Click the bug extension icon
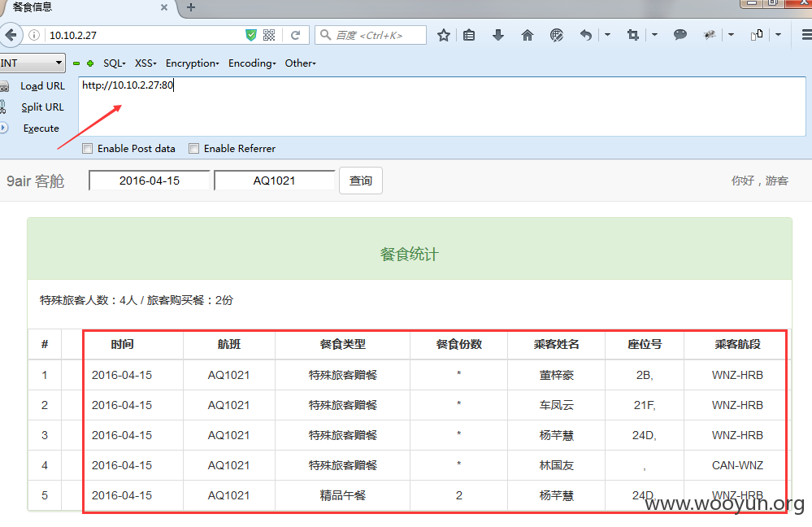The height and width of the screenshot is (527, 812). coord(709,35)
